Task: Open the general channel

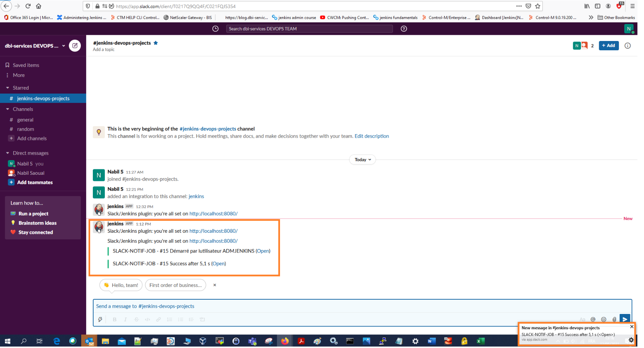Action: click(x=25, y=120)
